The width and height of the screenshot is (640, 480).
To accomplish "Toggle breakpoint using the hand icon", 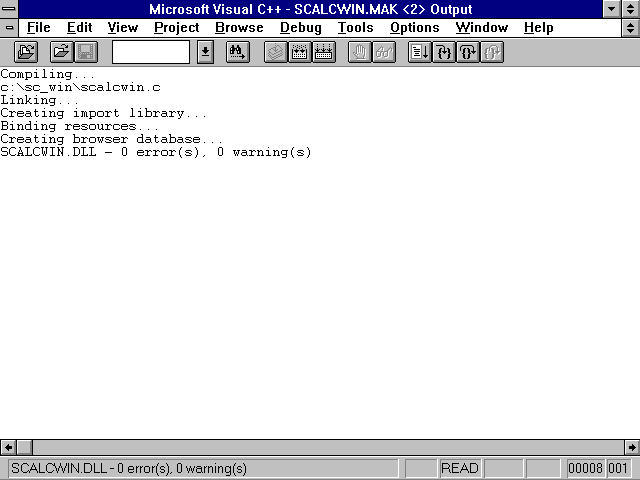I will click(359, 52).
